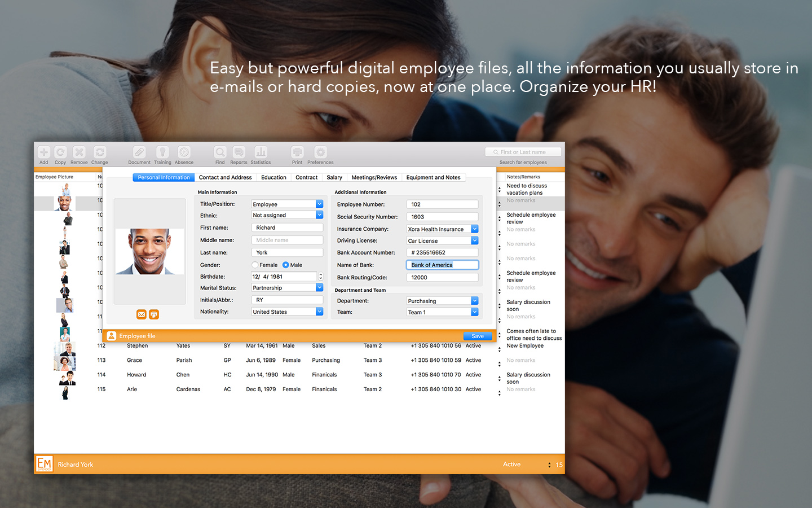Open the Nationality dropdown
812x508 pixels.
(x=287, y=312)
